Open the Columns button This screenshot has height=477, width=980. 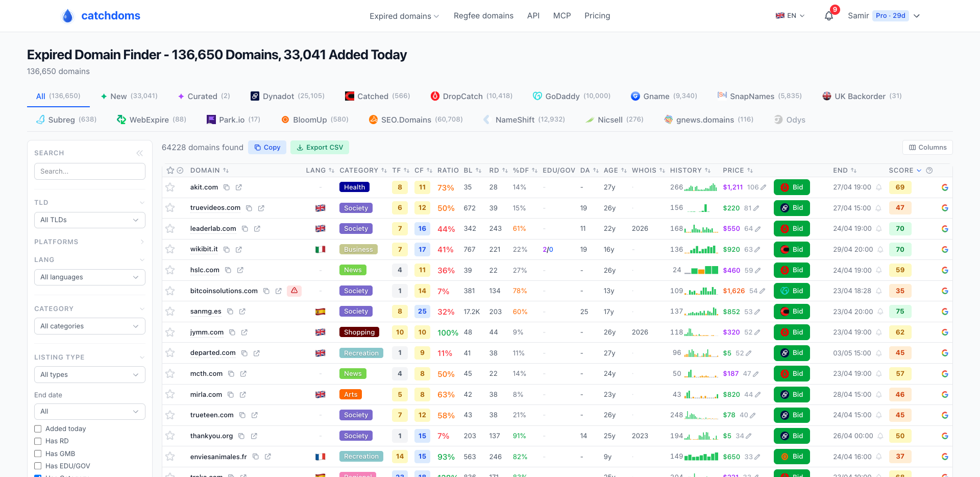click(927, 148)
